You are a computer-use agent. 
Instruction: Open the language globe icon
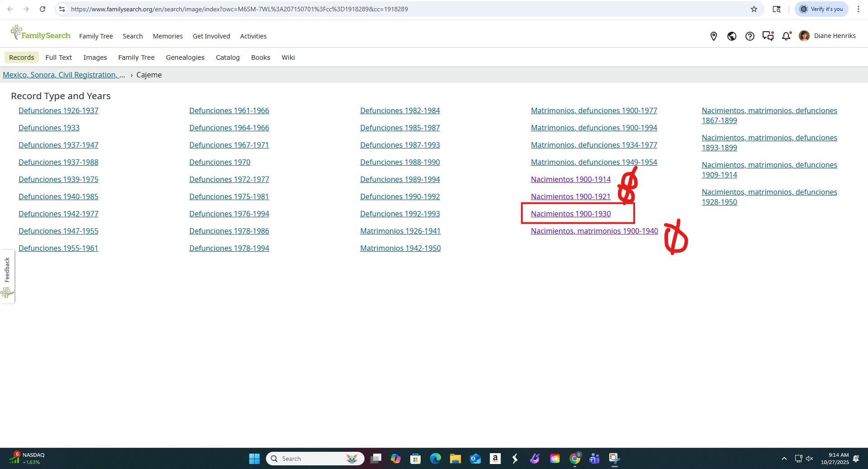tap(731, 36)
